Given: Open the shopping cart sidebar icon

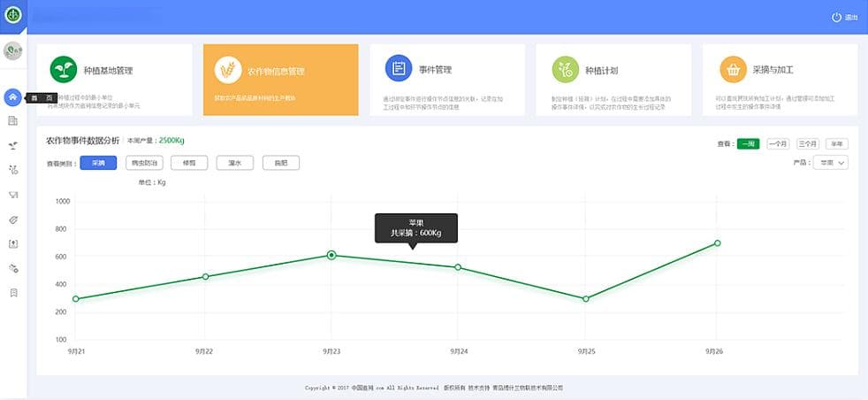Looking at the screenshot, I should (x=13, y=195).
